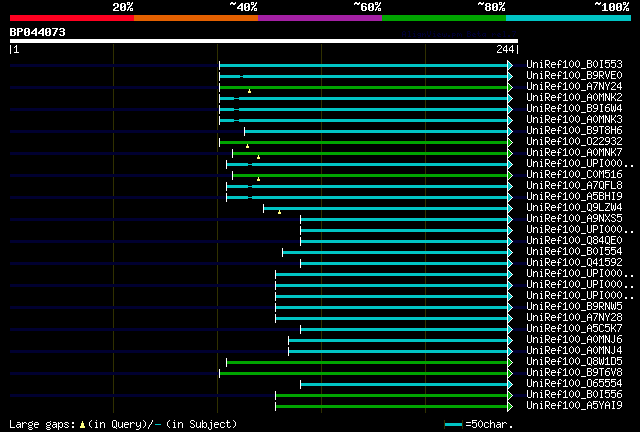Open the UniRef100_A0MNK7 hit label

[x=574, y=153]
